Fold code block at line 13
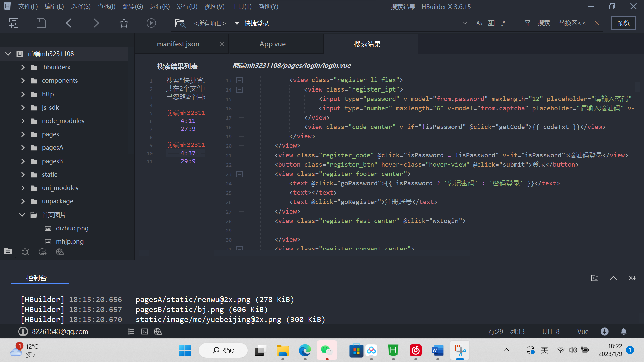 [239, 80]
